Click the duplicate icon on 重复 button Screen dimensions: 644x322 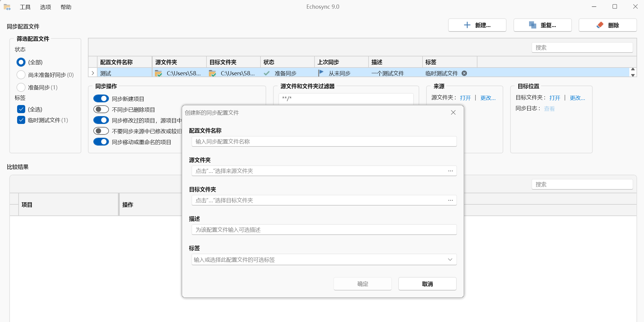pyautogui.click(x=532, y=25)
